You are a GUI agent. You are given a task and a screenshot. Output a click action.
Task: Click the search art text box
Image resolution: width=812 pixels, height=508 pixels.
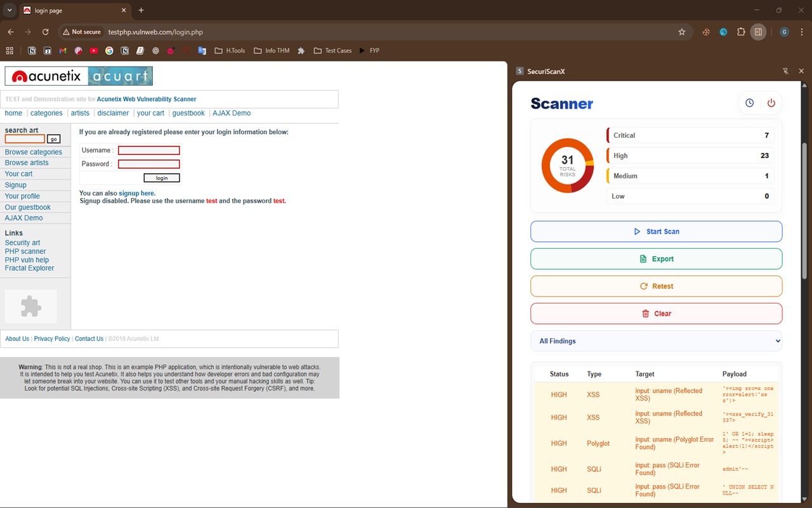tap(25, 139)
